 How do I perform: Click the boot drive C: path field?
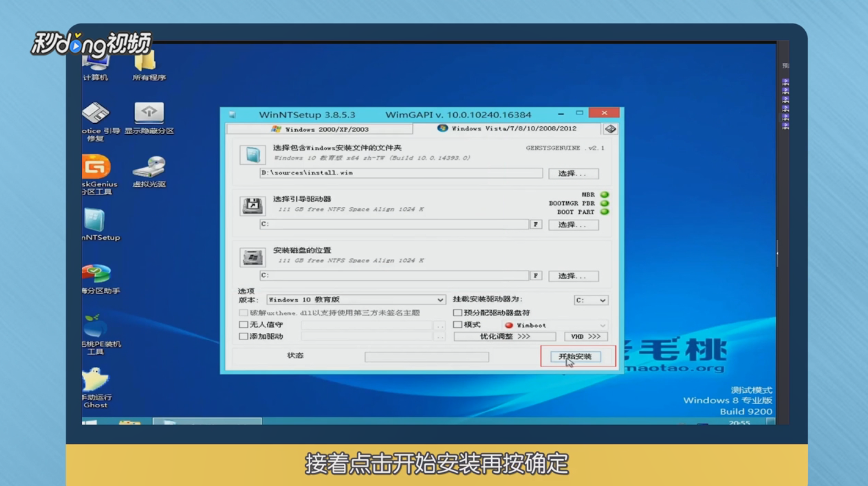pos(394,224)
